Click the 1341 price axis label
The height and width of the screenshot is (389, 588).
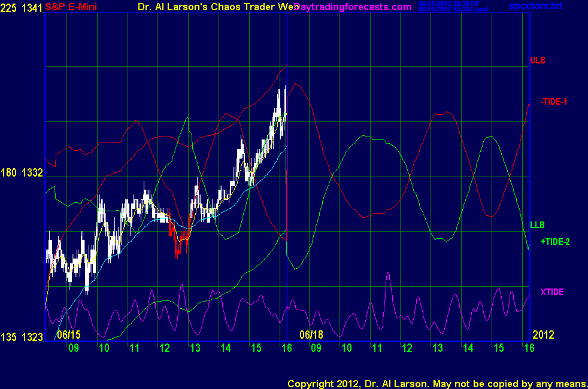pyautogui.click(x=32, y=7)
